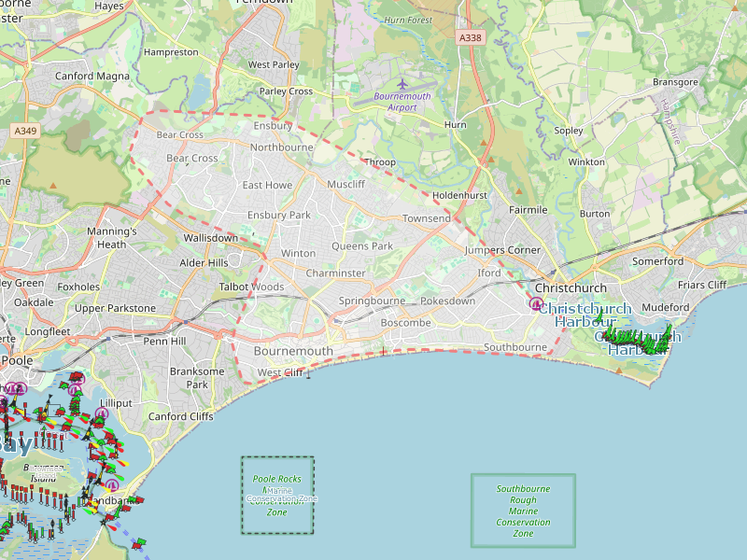Select the Southbourne Rough Marine Conservation Zone box
Viewport: 747px width, 560px height.
point(523,511)
